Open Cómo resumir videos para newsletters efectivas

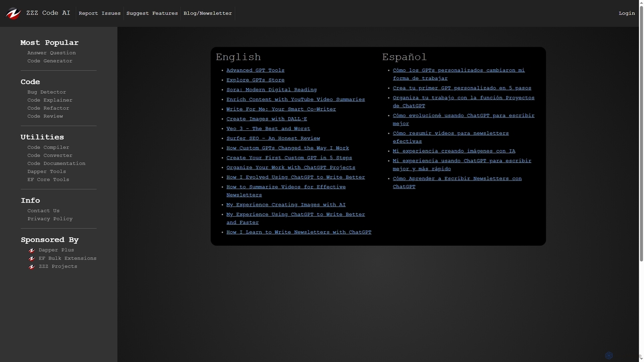pyautogui.click(x=450, y=137)
